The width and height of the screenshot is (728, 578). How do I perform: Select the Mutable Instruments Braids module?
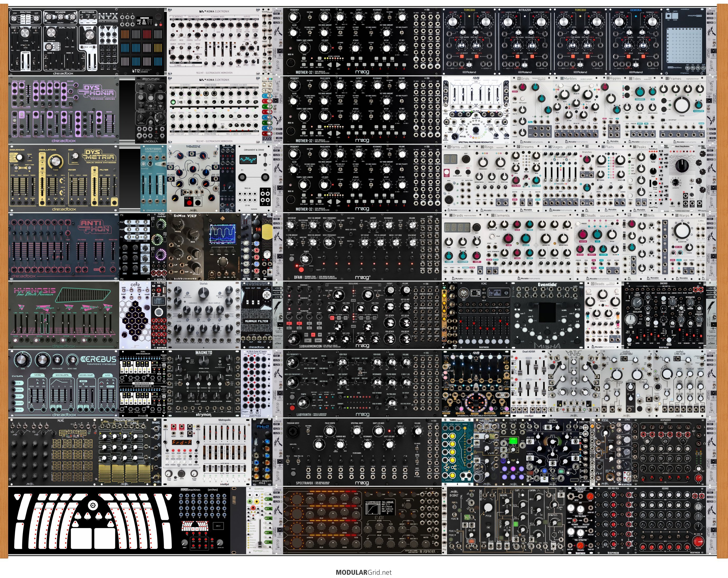463,247
